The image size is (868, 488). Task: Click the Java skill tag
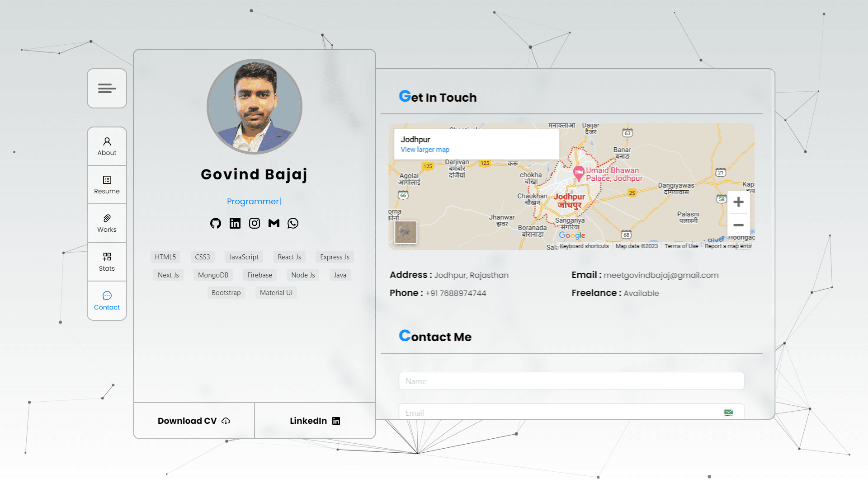click(340, 275)
